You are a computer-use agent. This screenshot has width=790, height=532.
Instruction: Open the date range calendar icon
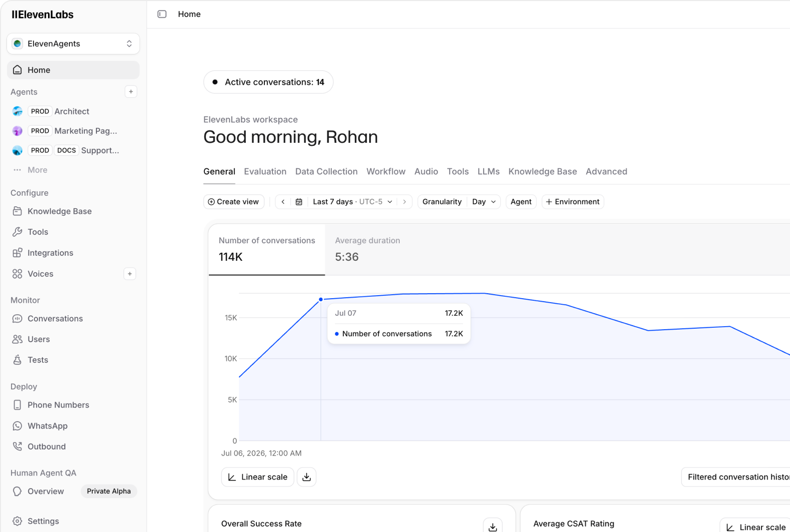pyautogui.click(x=299, y=202)
